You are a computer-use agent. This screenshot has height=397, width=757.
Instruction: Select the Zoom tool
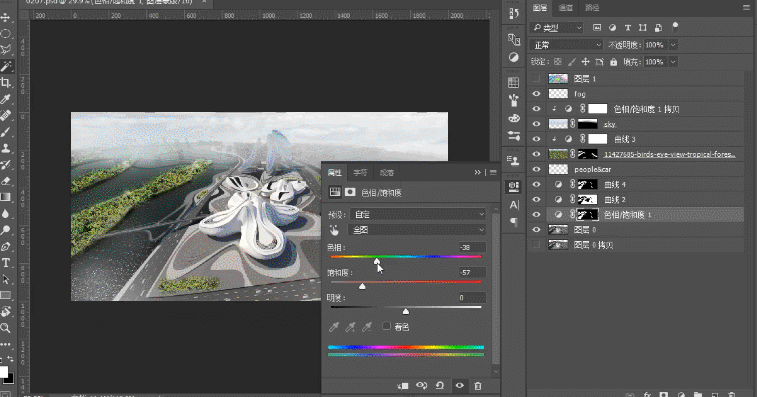tap(6, 328)
